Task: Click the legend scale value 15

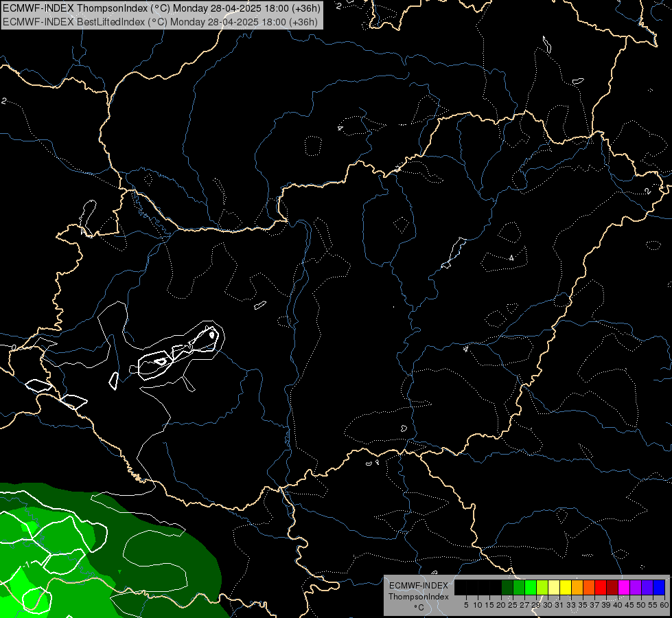Action: (490, 605)
